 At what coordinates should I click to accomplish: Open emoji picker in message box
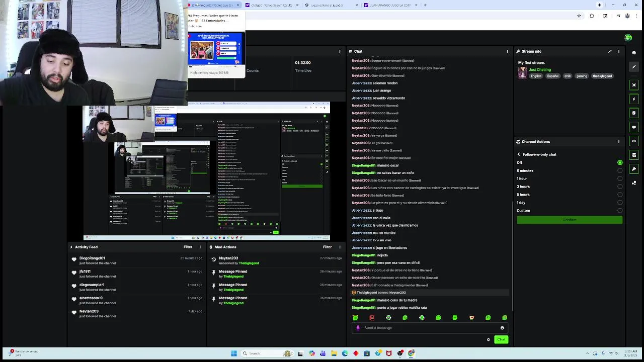[502, 328]
